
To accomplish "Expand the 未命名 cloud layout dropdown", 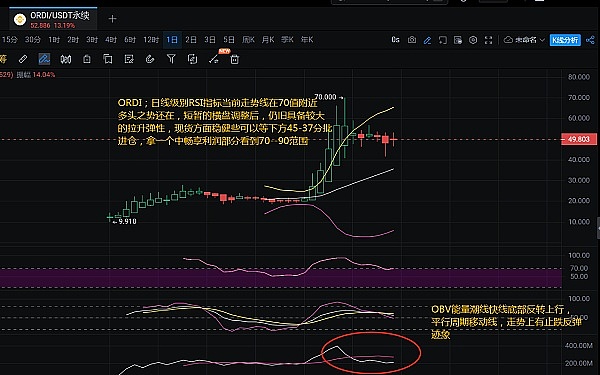I will (524, 40).
